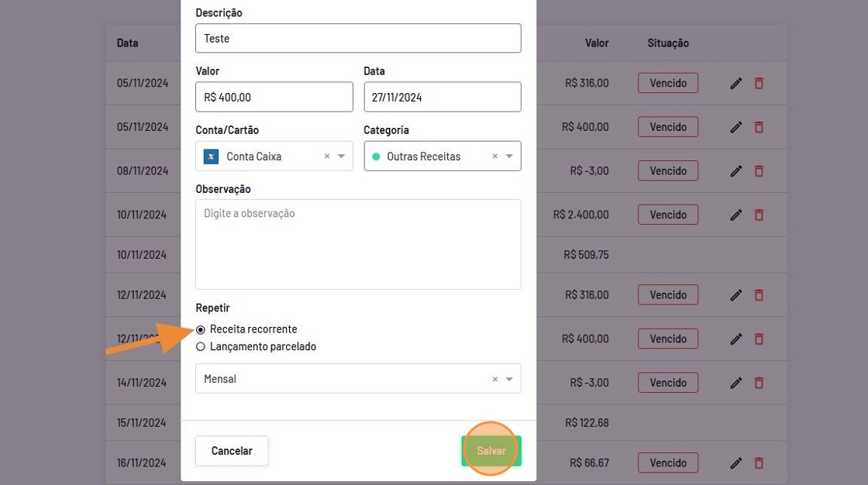Click the Valor field showing R$ 400,00
868x485 pixels.
[x=274, y=98]
